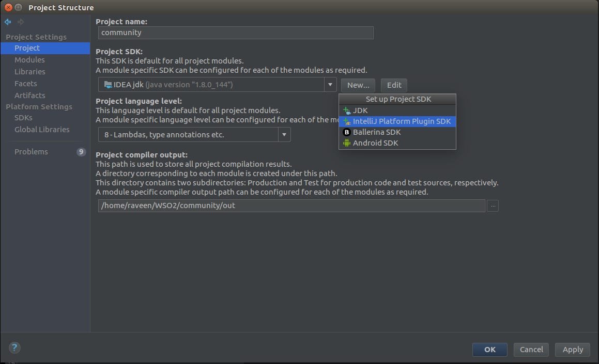Click the help question mark icon
This screenshot has width=599, height=364.
click(14, 347)
